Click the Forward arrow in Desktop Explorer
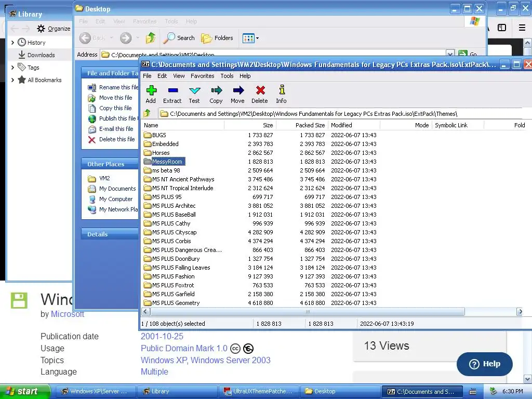The image size is (532, 399). (x=126, y=38)
